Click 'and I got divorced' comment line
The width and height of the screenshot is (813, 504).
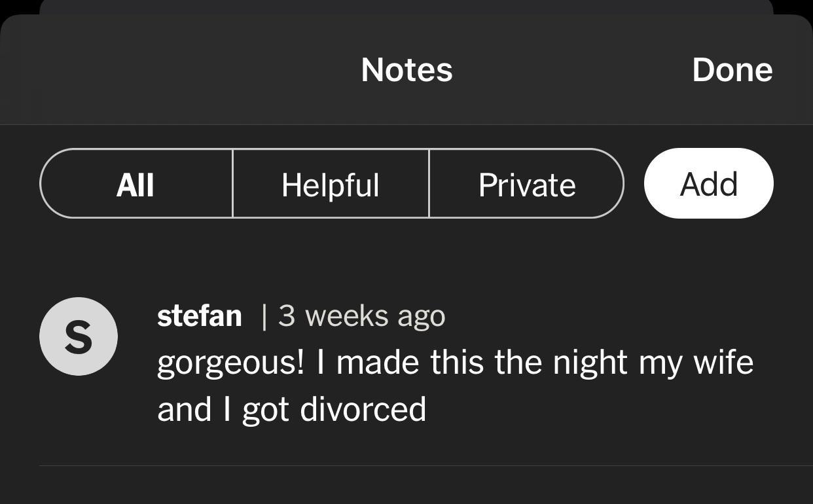tap(292, 409)
